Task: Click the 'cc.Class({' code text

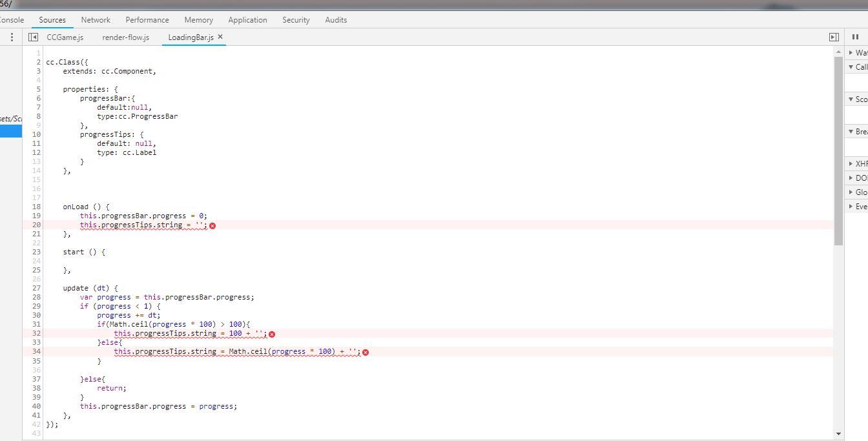Action: pos(67,62)
